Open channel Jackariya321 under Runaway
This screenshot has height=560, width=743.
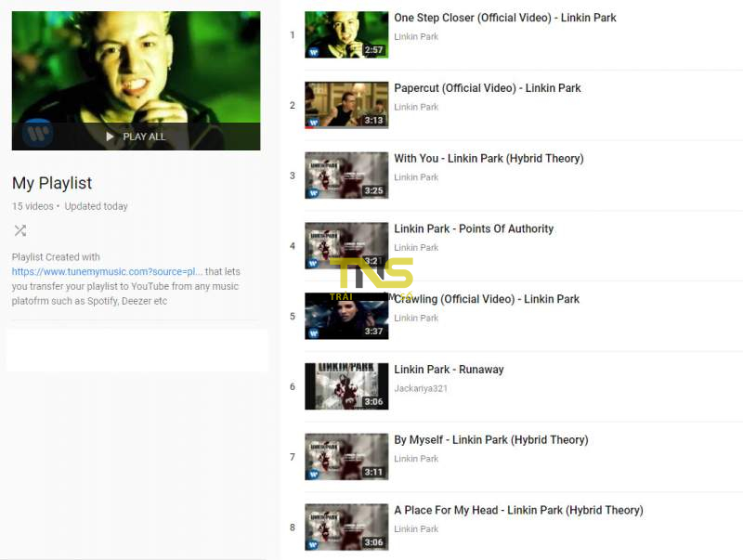click(421, 388)
